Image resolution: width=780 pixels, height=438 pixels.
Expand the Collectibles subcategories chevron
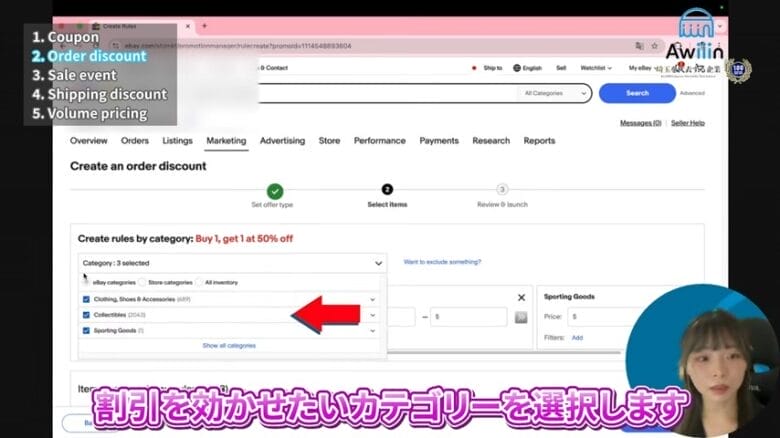tap(373, 316)
